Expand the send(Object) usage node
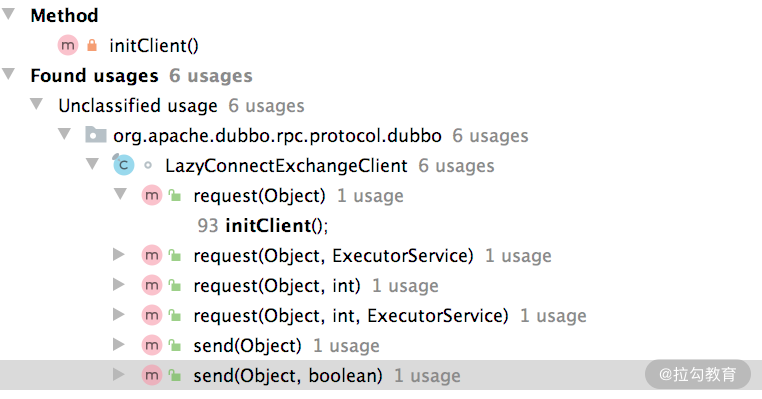The width and height of the screenshot is (762, 399). tap(119, 345)
